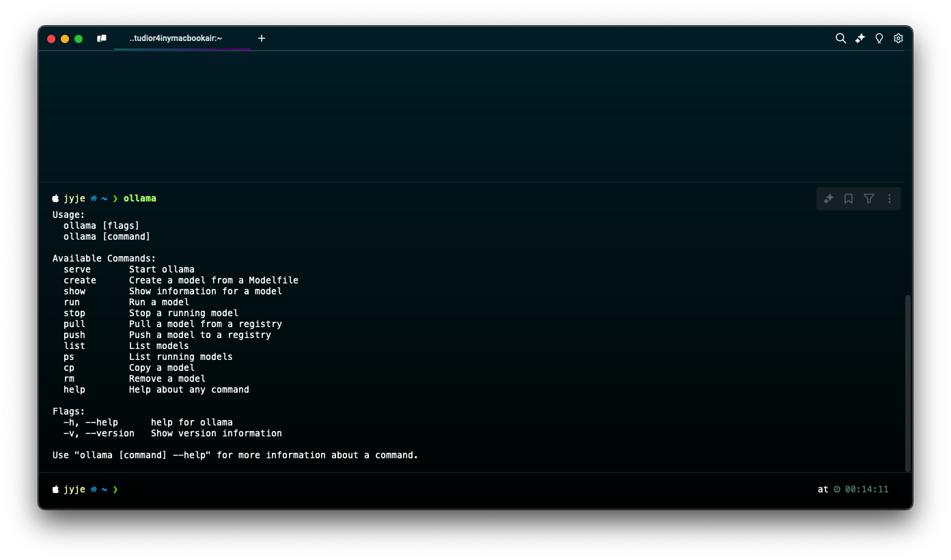Click the 'push' command name
This screenshot has width=951, height=560.
click(74, 335)
